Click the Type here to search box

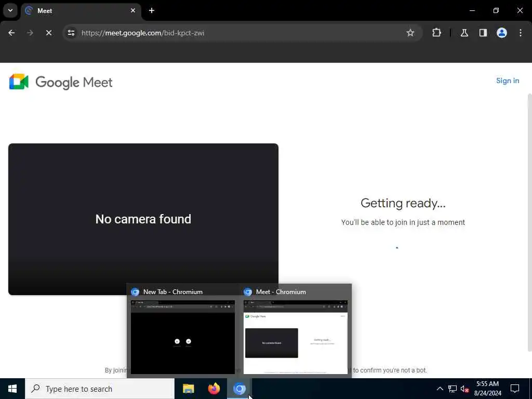click(x=100, y=389)
